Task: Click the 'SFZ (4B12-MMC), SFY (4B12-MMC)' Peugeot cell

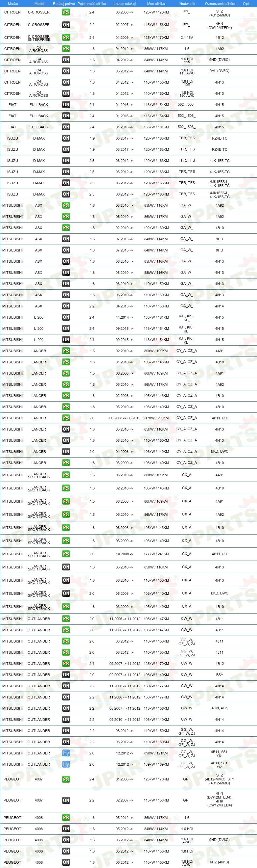Action: (x=220, y=779)
